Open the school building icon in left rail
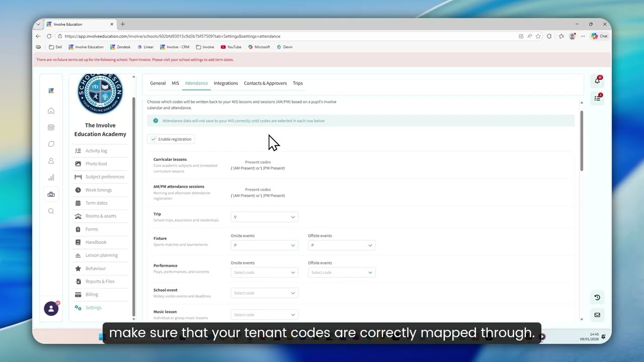The width and height of the screenshot is (644, 362). 51,194
